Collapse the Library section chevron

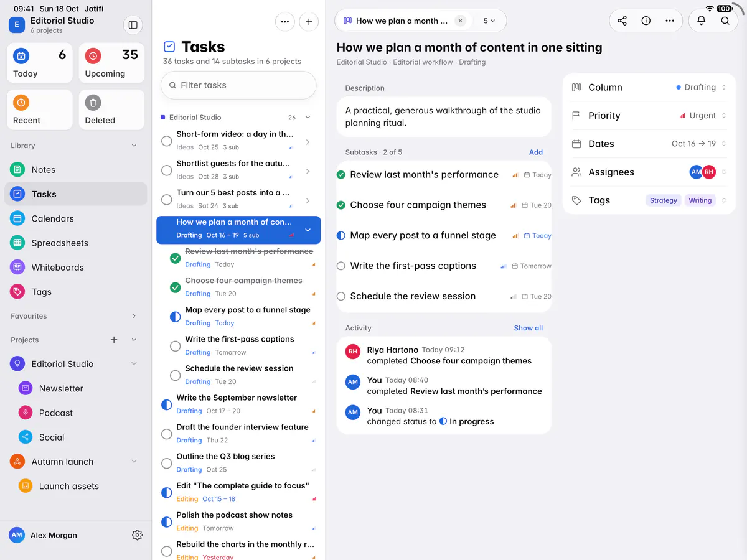pos(134,146)
